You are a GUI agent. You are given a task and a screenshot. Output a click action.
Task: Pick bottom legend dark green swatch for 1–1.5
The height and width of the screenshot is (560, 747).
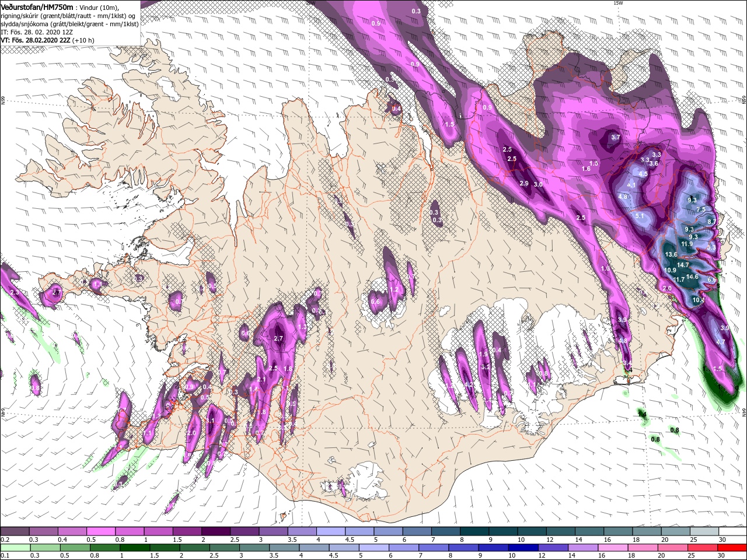pos(134,548)
